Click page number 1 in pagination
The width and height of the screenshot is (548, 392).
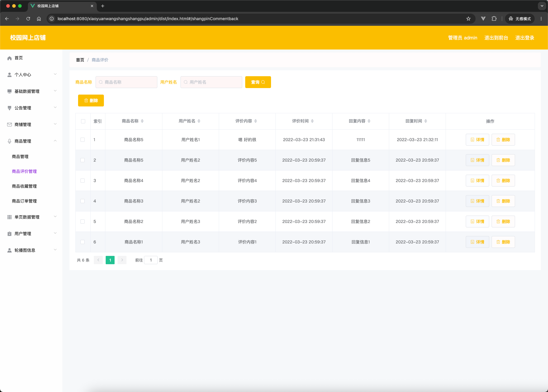tap(110, 260)
